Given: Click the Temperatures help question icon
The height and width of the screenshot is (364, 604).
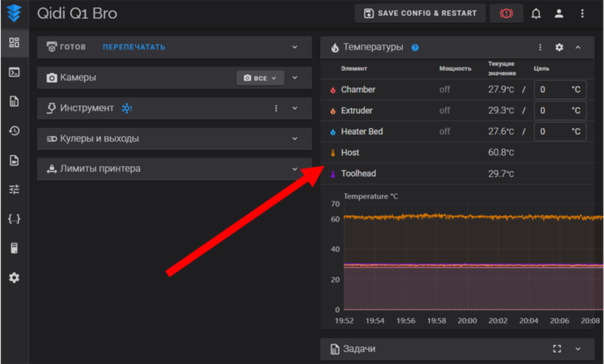Looking at the screenshot, I should 415,47.
